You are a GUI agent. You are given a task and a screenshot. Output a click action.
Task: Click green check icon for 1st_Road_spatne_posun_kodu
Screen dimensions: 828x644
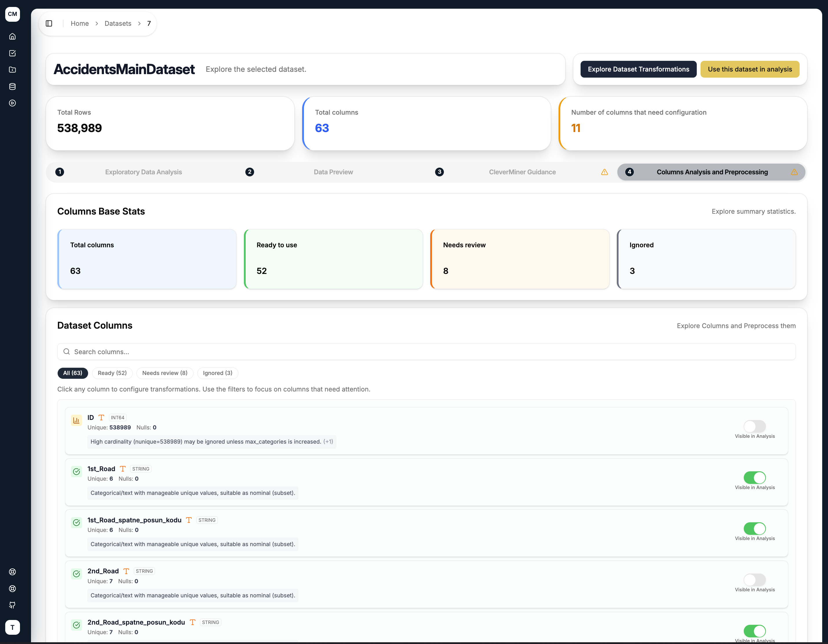tap(76, 522)
